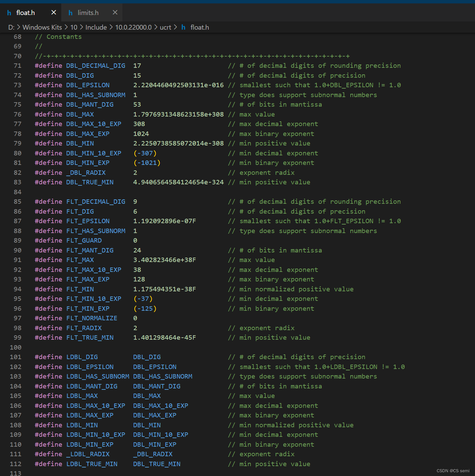Open the breadcrumb folder named 10
Image resolution: width=475 pixels, height=476 pixels.
(x=74, y=27)
